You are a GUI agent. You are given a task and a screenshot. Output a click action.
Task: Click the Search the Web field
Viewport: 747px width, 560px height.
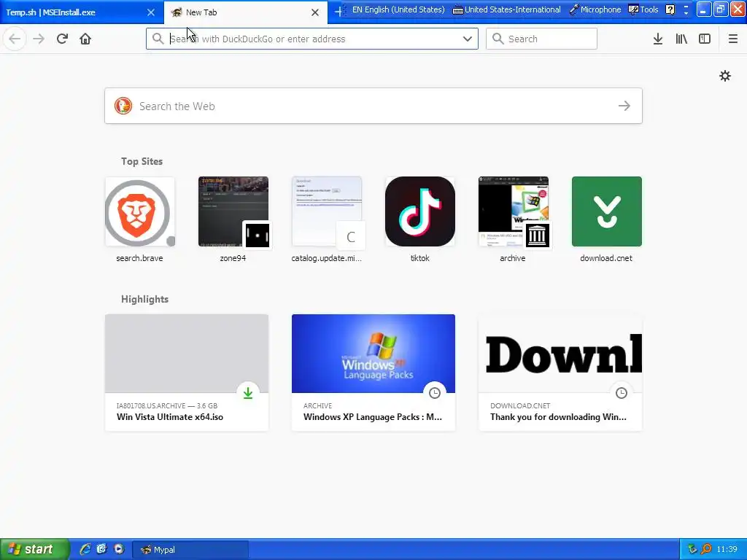point(373,106)
